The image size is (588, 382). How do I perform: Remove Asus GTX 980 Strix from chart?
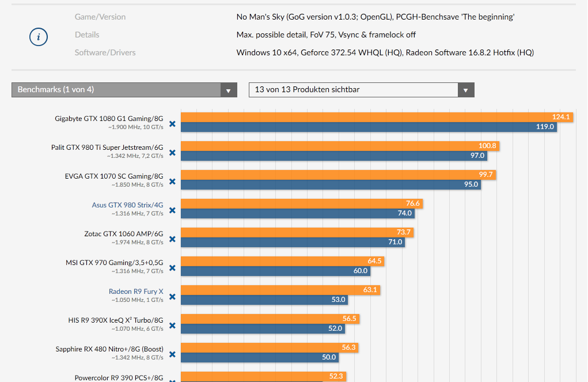[x=172, y=210]
